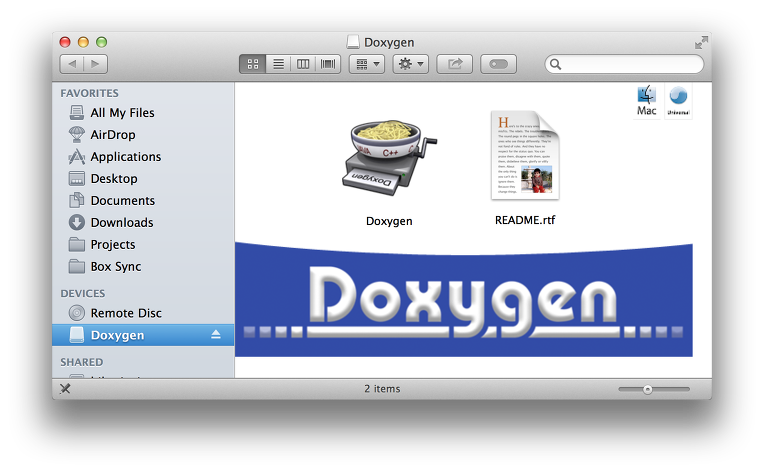Click the Doxygen title proxy icon
The height and width of the screenshot is (472, 764).
(x=353, y=42)
